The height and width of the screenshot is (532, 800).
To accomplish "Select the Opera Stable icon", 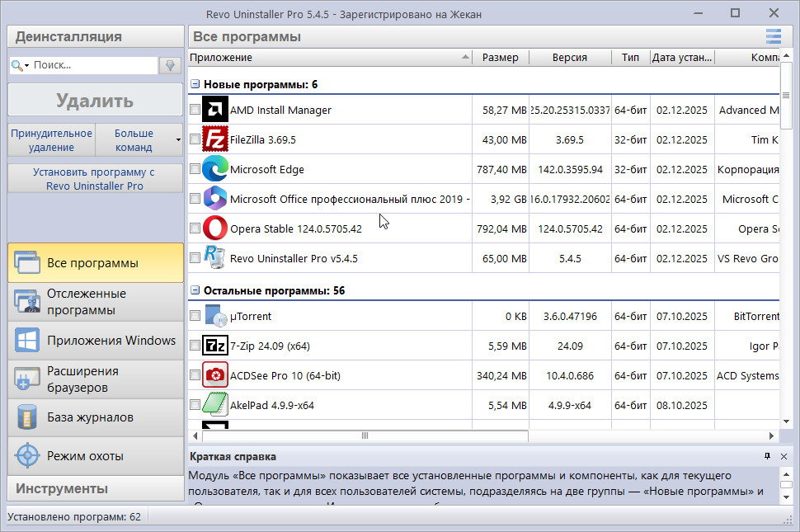I will click(x=214, y=228).
